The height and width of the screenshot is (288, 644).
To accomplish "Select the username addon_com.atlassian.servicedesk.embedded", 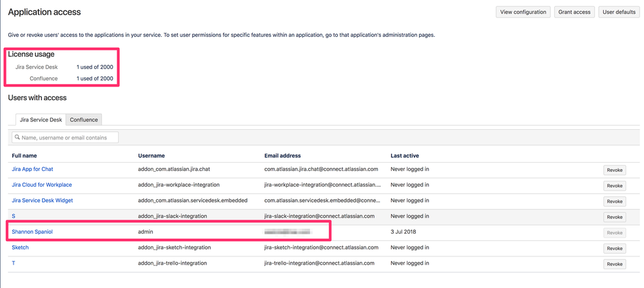I will tap(193, 200).
